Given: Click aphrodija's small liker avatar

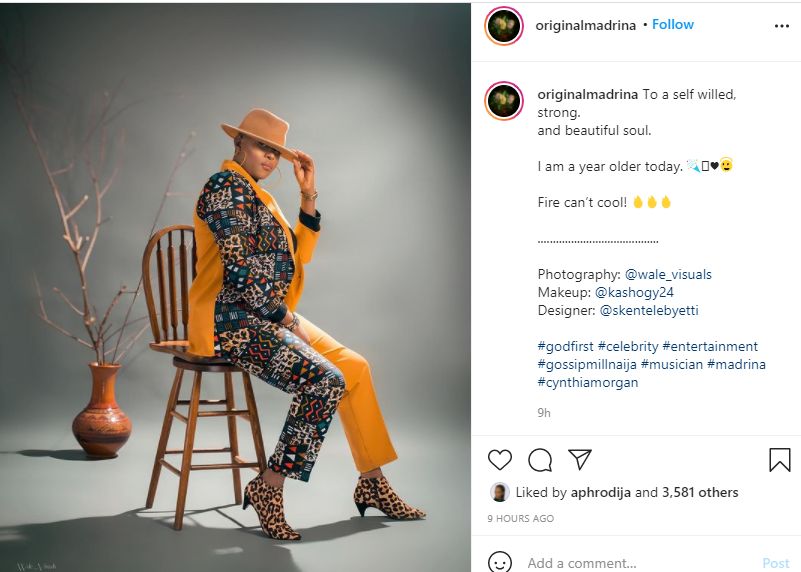Looking at the screenshot, I should point(499,492).
